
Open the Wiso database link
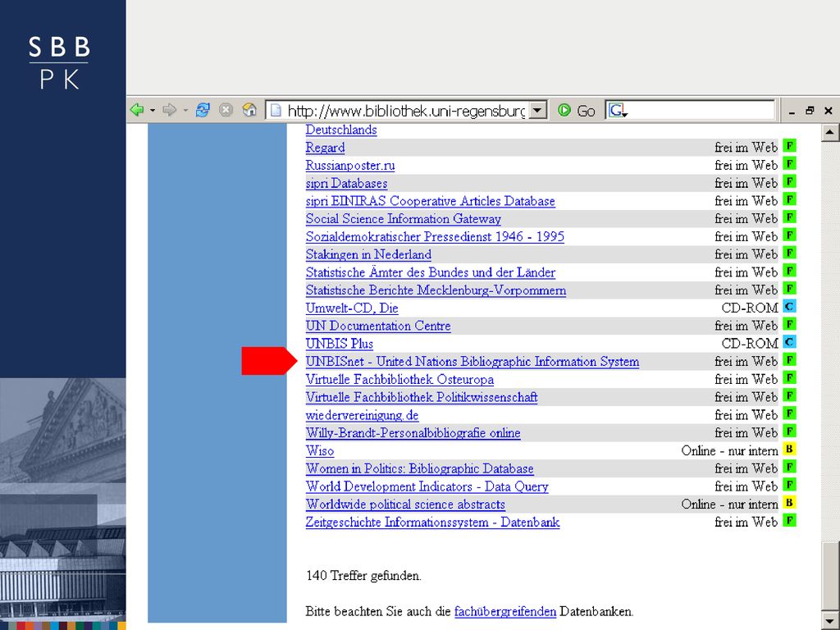[x=320, y=450]
